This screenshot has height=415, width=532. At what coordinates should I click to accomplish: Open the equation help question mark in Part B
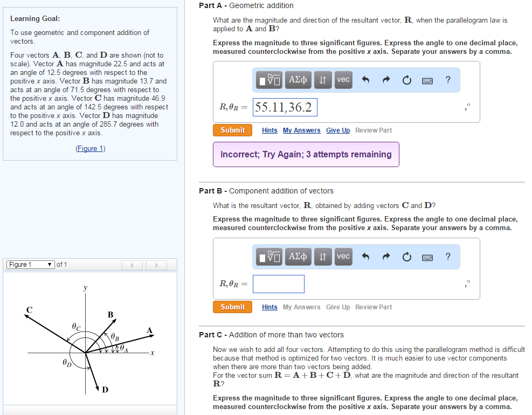[x=447, y=257]
